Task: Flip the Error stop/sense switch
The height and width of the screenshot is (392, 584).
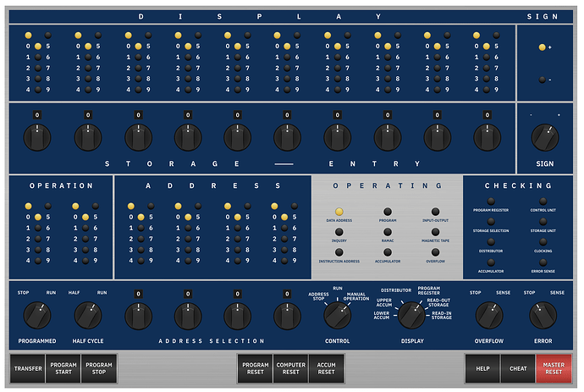Action: (542, 316)
